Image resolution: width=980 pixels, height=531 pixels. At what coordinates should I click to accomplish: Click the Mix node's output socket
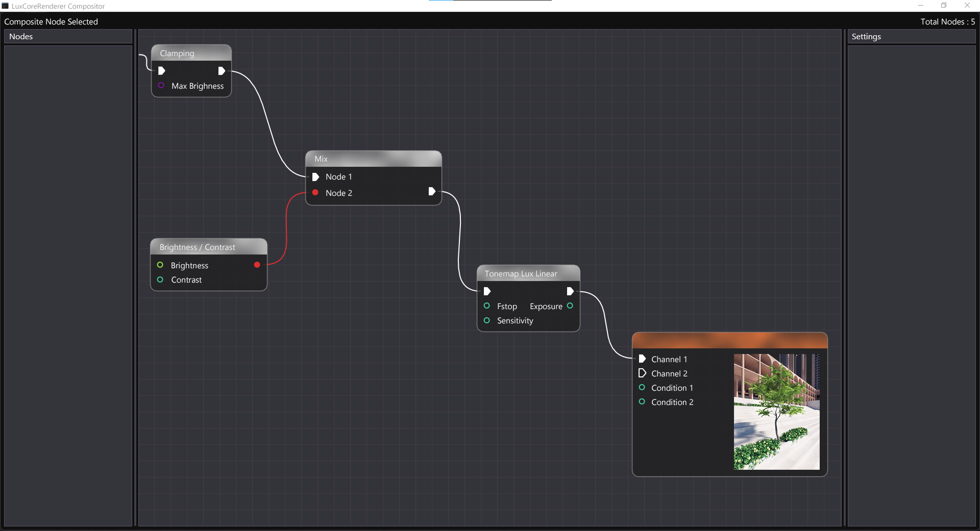pyautogui.click(x=432, y=192)
